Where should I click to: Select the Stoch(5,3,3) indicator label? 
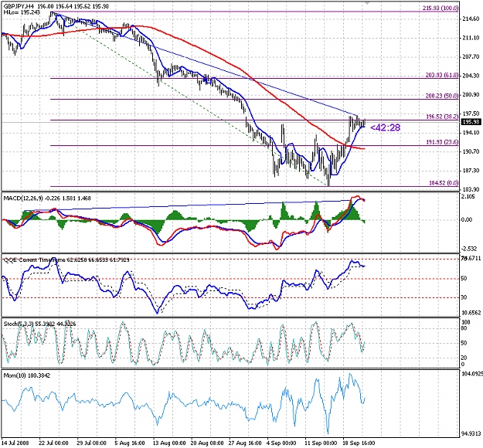(39, 324)
